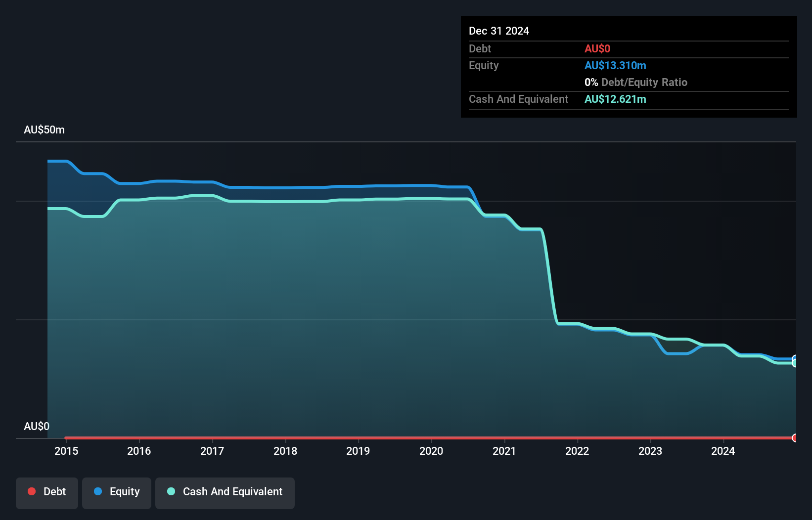Image resolution: width=812 pixels, height=520 pixels.
Task: Click the teal Cash And Equivalent legend dot
Action: [171, 491]
